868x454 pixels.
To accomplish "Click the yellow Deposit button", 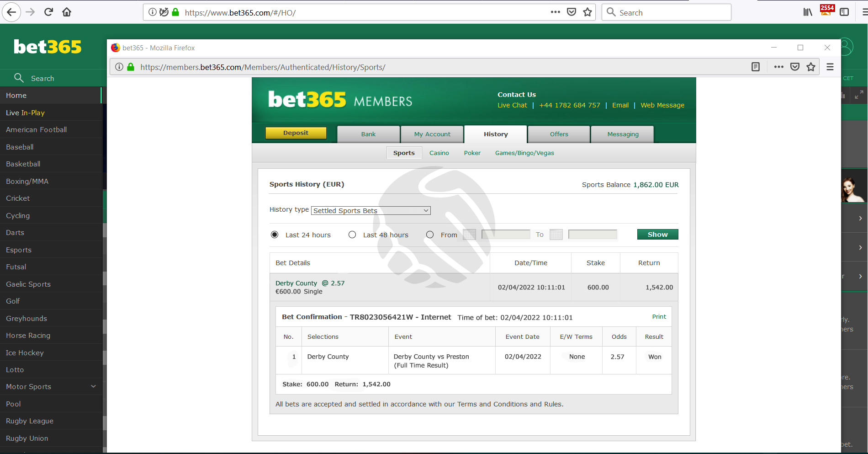I will click(x=296, y=133).
